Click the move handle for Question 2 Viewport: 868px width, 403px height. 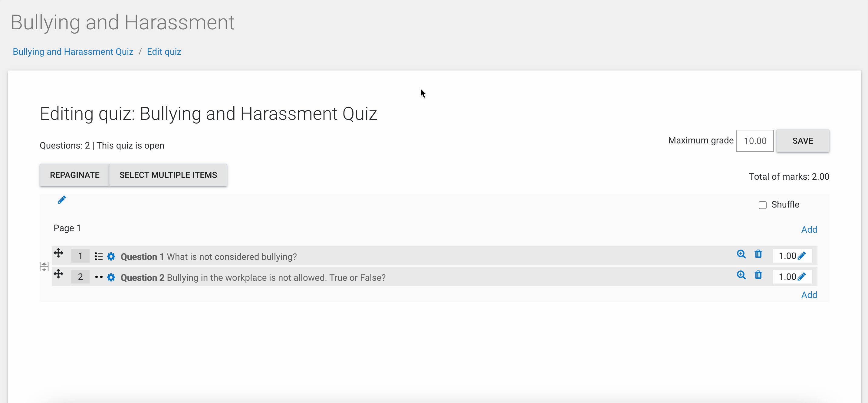click(58, 274)
